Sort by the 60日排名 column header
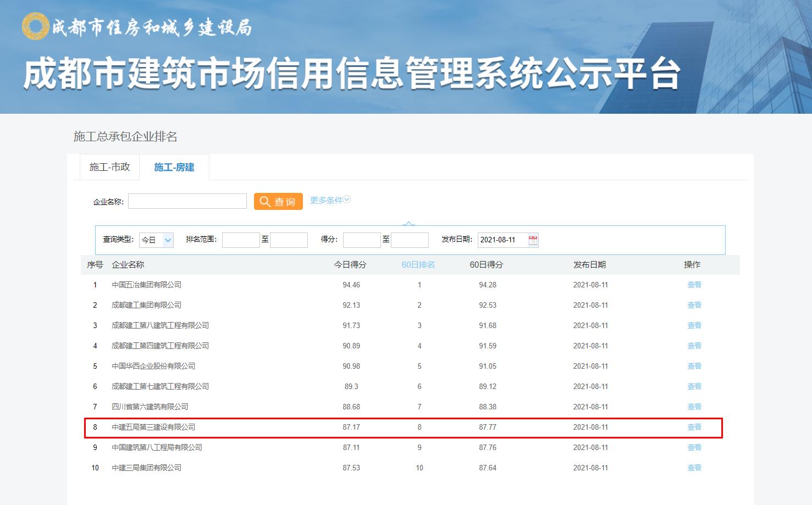Viewport: 812px width, 505px height. [x=418, y=265]
